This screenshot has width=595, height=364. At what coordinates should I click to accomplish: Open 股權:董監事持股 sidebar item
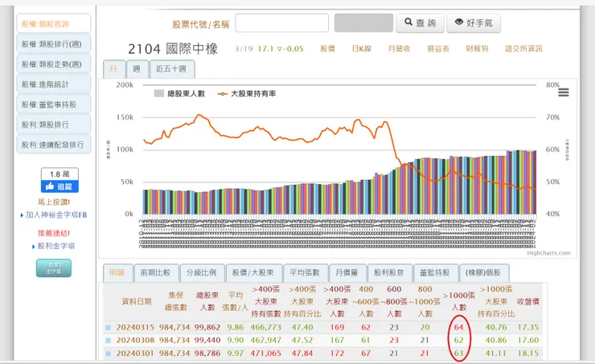pyautogui.click(x=54, y=104)
